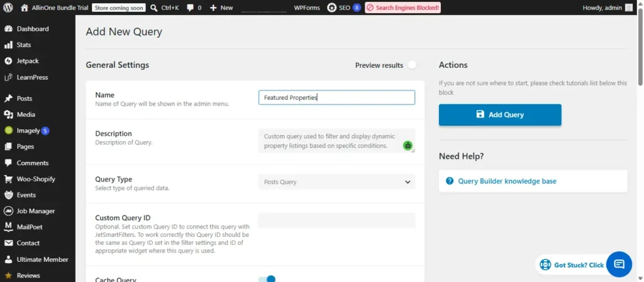Click the Events calendar icon
This screenshot has height=282, width=644.
[x=8, y=195]
